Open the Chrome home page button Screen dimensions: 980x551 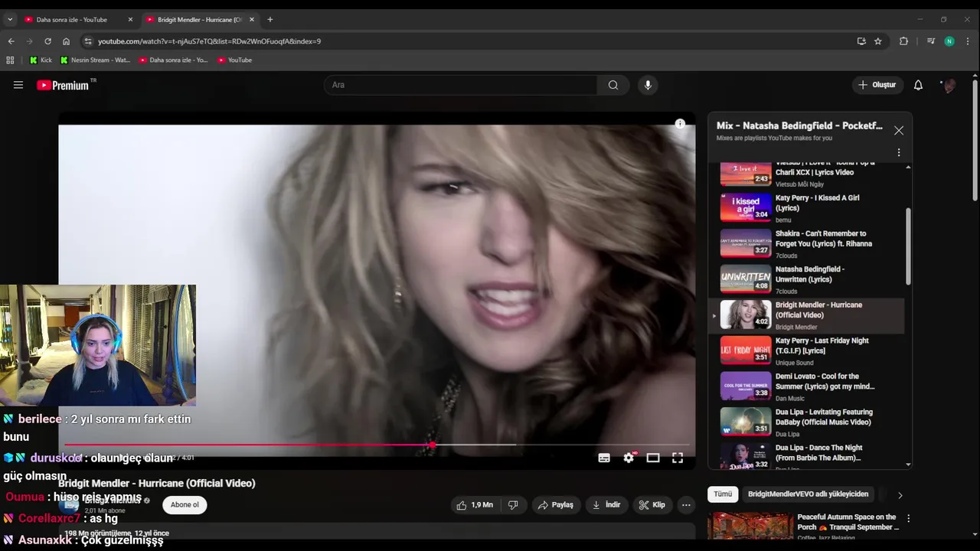click(x=66, y=41)
